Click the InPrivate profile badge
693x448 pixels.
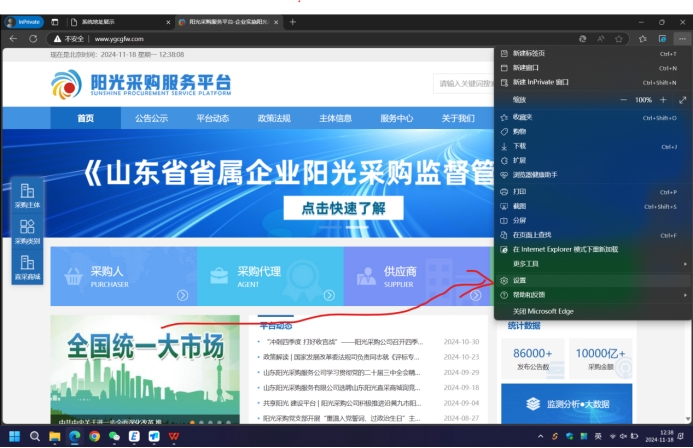coord(24,21)
